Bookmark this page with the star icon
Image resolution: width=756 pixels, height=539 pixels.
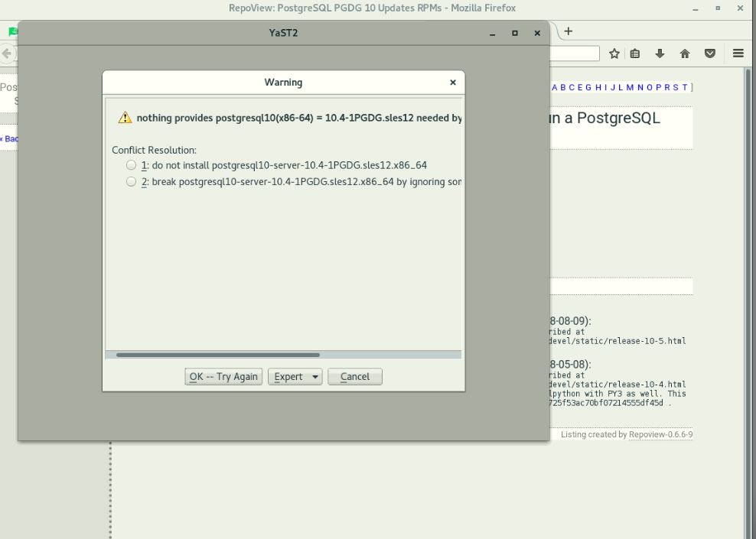tap(614, 54)
